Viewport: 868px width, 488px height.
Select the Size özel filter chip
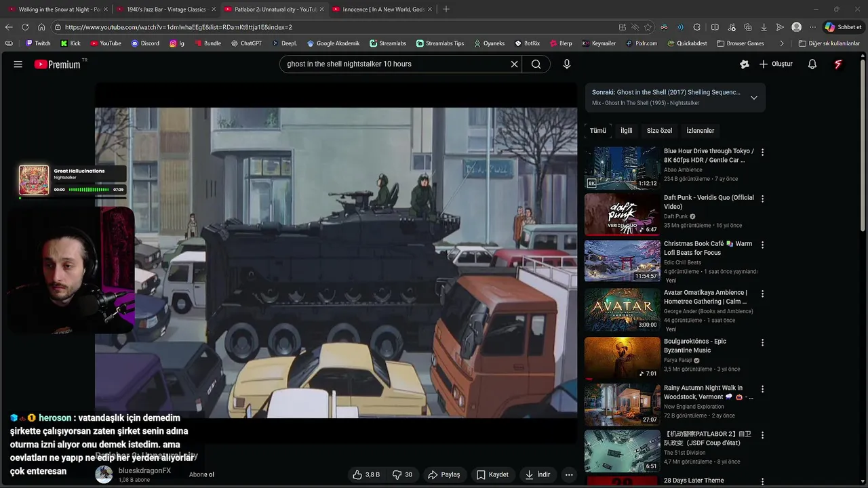click(x=659, y=131)
